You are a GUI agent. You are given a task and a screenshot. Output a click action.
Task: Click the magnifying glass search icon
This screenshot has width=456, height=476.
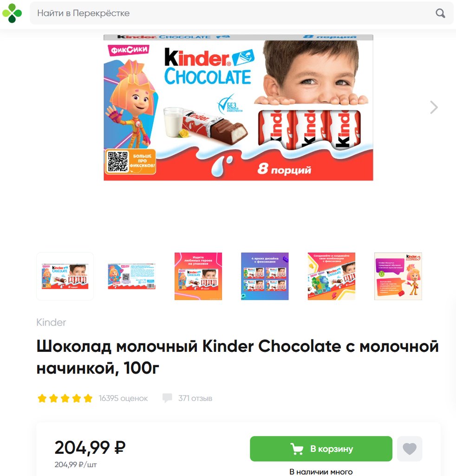tap(440, 13)
